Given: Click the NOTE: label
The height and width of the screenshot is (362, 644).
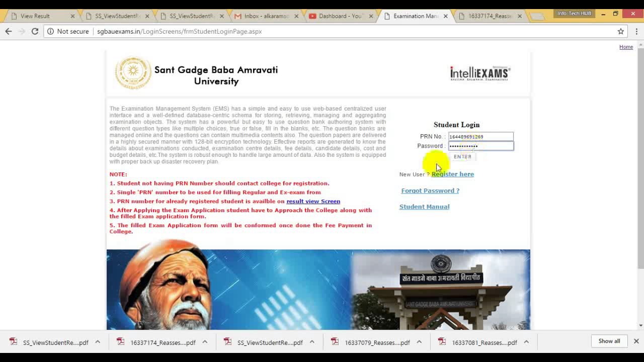Looking at the screenshot, I should (x=118, y=174).
